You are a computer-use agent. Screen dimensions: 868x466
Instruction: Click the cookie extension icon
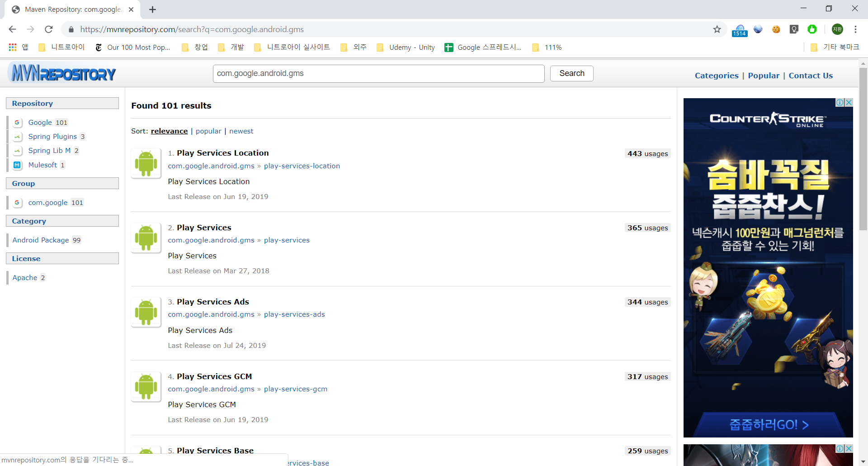[776, 29]
